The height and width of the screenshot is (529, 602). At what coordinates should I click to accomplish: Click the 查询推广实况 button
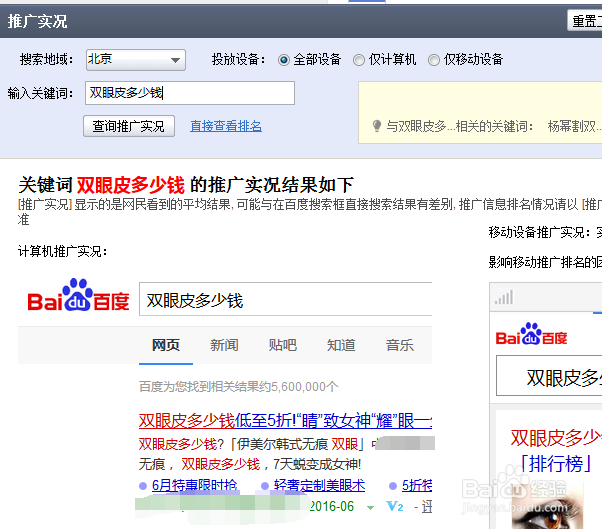coord(129,126)
